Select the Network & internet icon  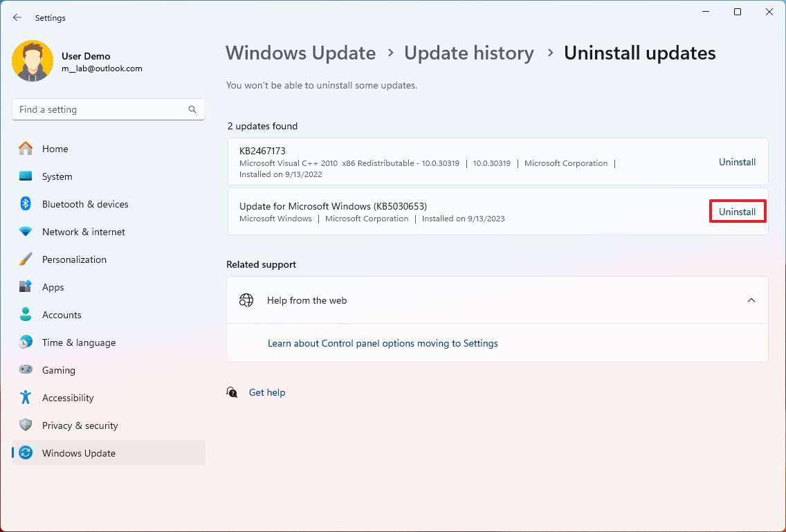click(x=30, y=232)
